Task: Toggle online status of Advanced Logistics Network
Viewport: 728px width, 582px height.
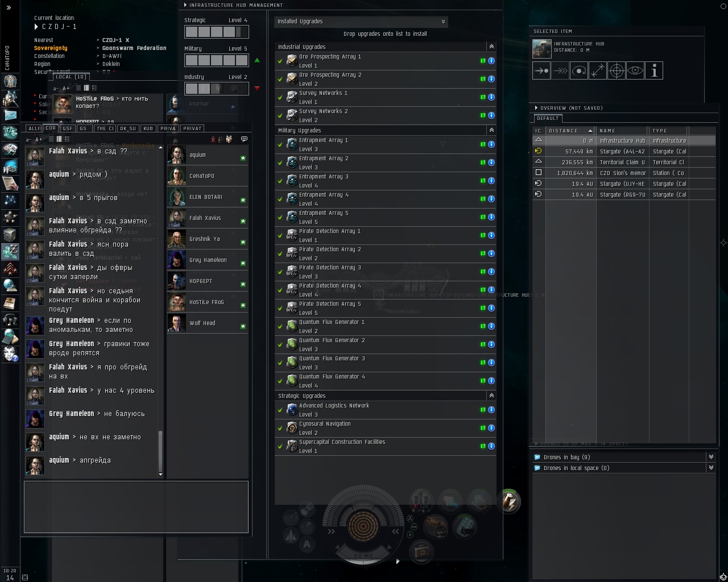Action: [x=483, y=410]
